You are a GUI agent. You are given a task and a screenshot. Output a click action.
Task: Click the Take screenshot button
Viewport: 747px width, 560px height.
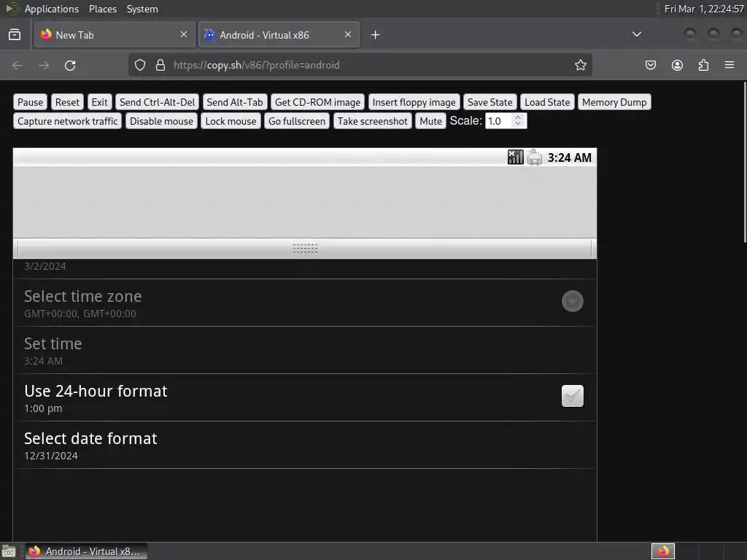pos(373,121)
